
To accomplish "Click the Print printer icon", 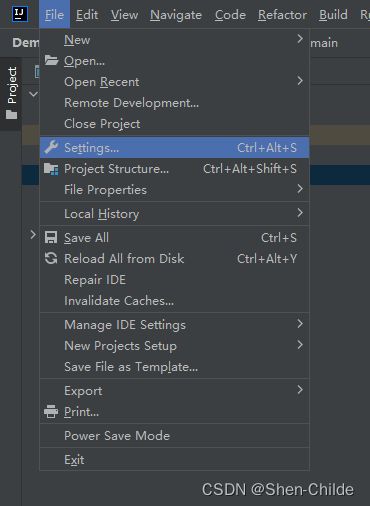I will [51, 411].
